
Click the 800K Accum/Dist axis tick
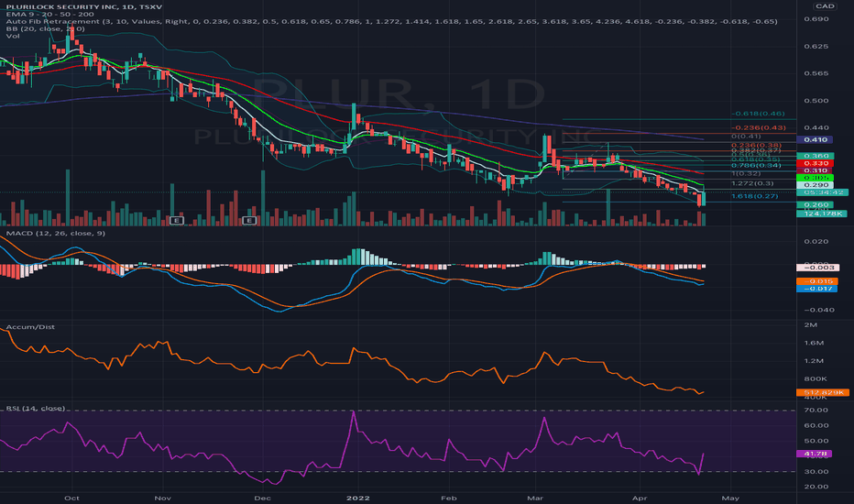(x=815, y=378)
